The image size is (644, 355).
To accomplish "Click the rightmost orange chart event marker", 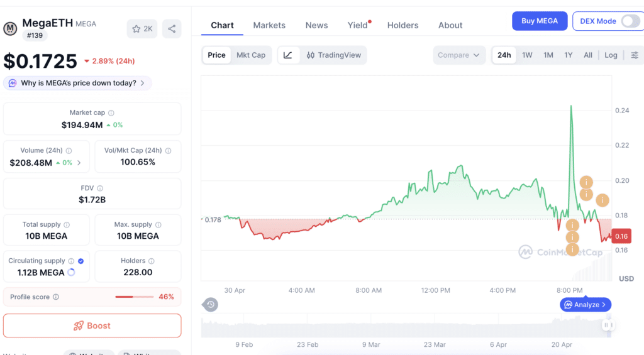I will (602, 200).
